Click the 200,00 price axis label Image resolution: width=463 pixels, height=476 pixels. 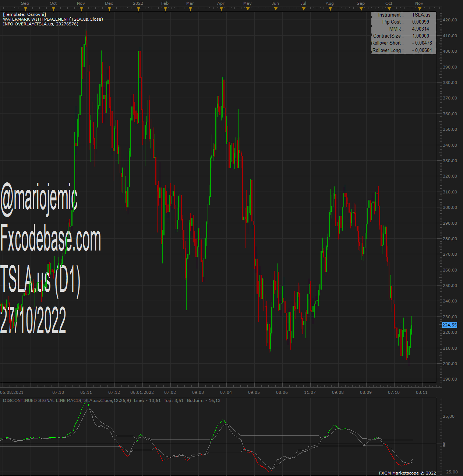[x=450, y=364]
